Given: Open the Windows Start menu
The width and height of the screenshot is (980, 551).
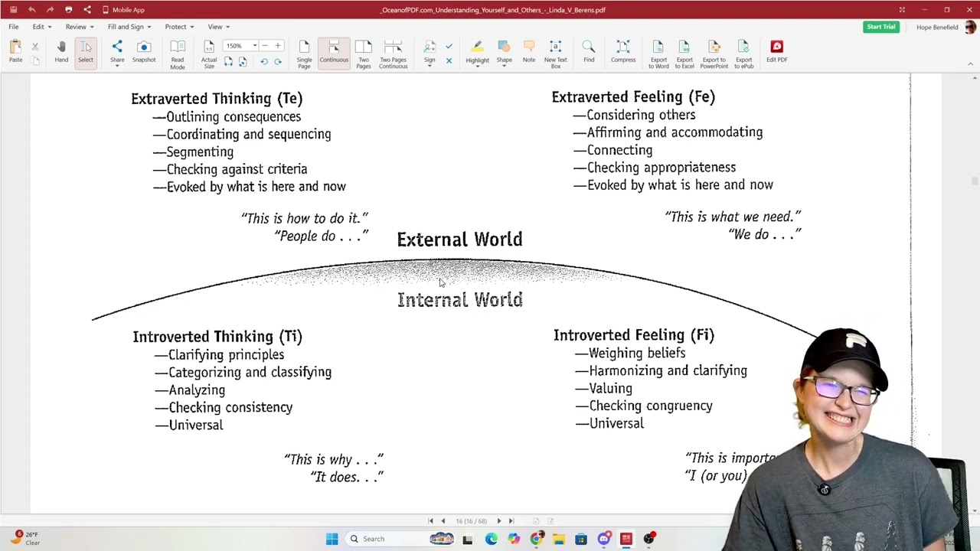Looking at the screenshot, I should tap(332, 539).
